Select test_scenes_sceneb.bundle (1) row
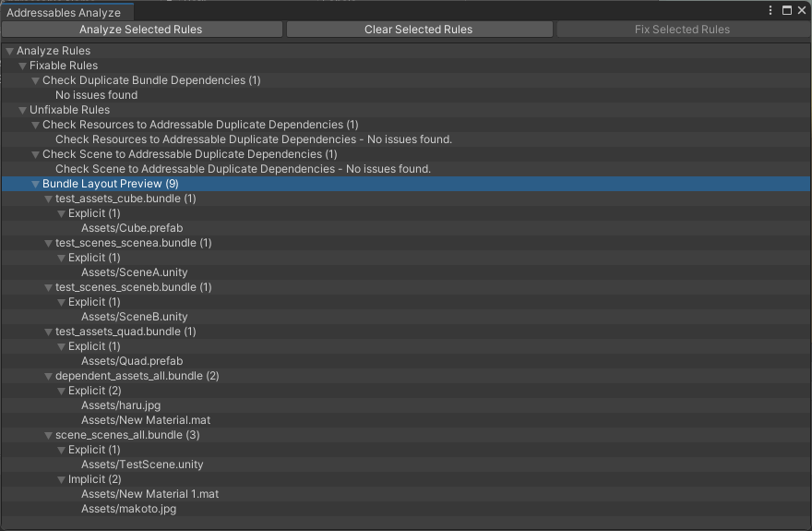 point(406,287)
